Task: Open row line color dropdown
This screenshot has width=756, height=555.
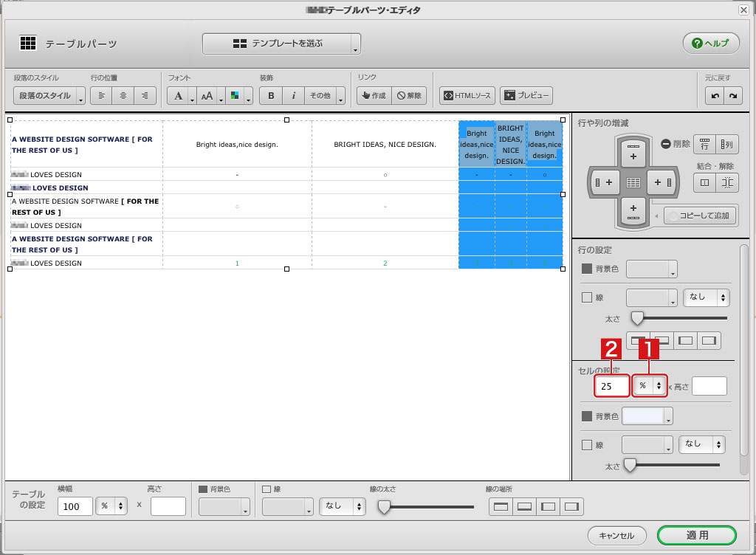Action: 651,297
